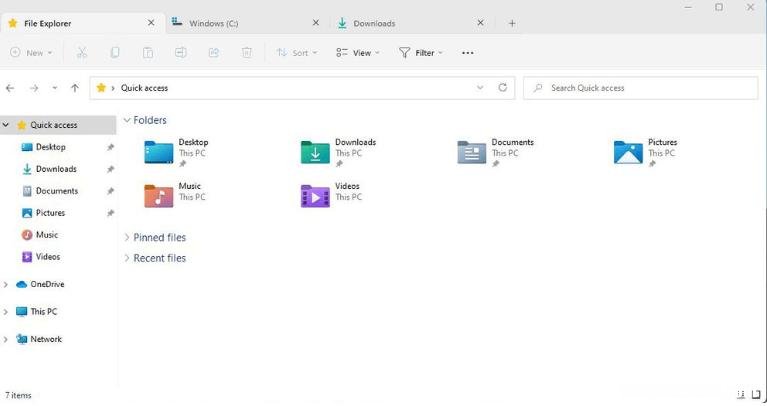Image resolution: width=767 pixels, height=406 pixels.
Task: Switch to large icons view in status bar
Action: tap(756, 395)
